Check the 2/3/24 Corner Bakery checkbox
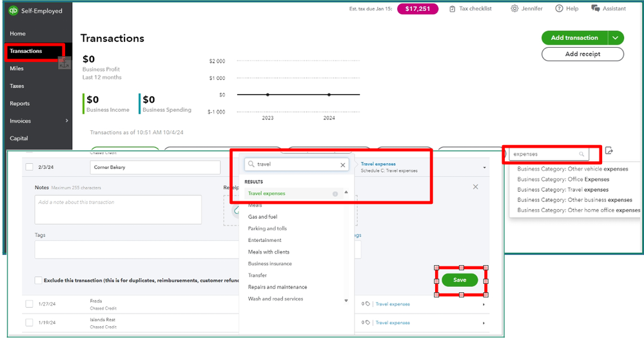 coord(29,167)
